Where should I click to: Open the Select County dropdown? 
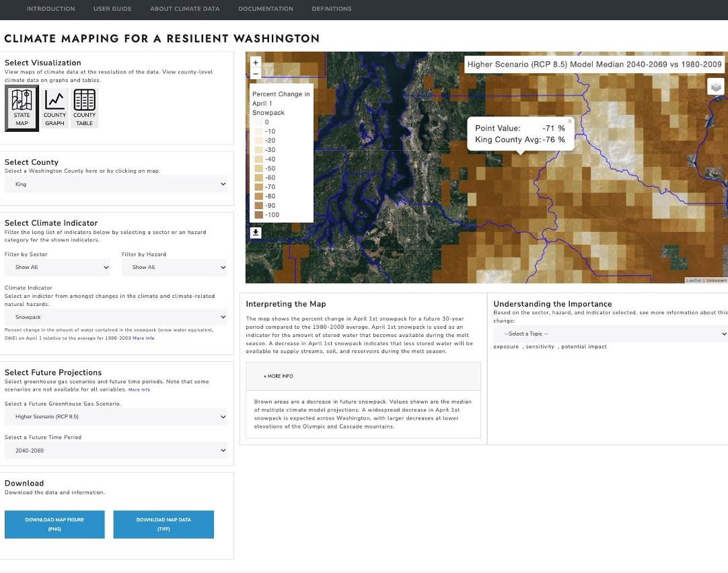(x=116, y=184)
